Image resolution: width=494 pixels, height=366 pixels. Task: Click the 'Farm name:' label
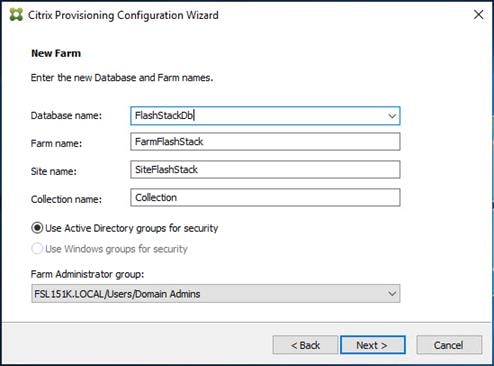tap(56, 143)
